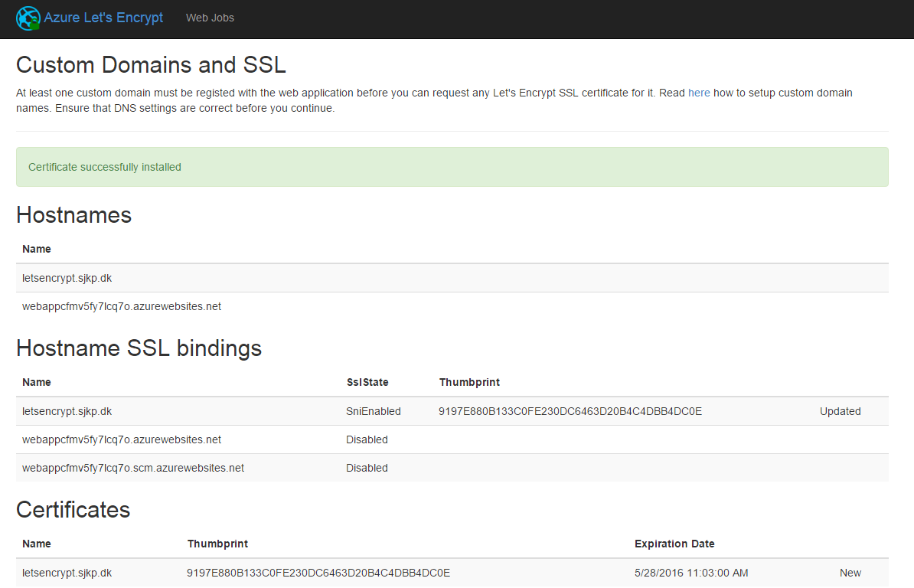The height and width of the screenshot is (588, 914).
Task: Click the Azure Let's Encrypt logo icon
Action: click(28, 18)
